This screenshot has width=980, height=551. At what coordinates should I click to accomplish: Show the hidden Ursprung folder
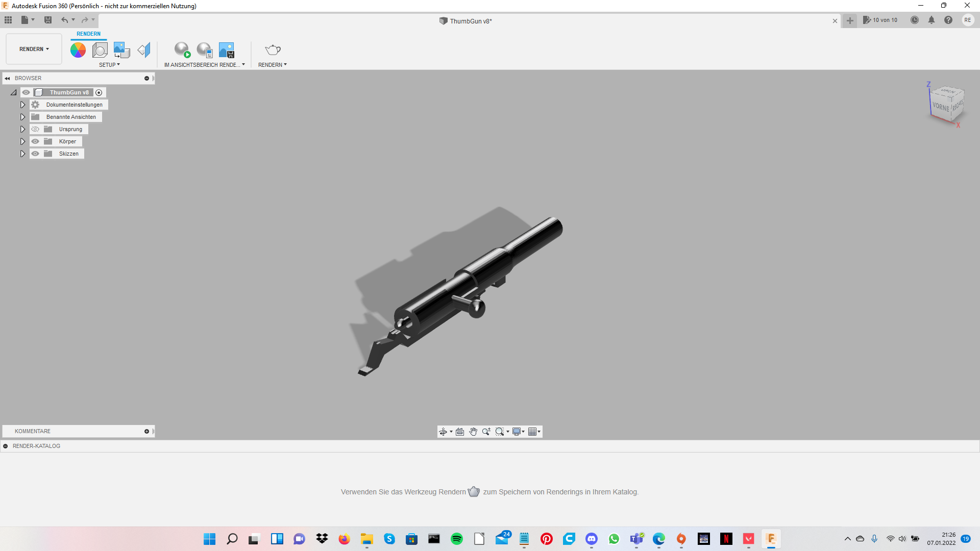pyautogui.click(x=35, y=129)
